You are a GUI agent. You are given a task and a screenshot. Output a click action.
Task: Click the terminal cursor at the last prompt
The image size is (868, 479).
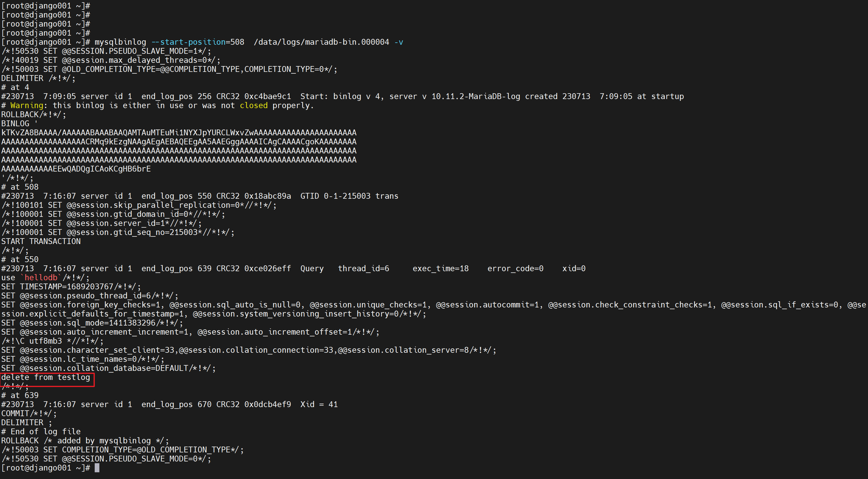coord(97,468)
